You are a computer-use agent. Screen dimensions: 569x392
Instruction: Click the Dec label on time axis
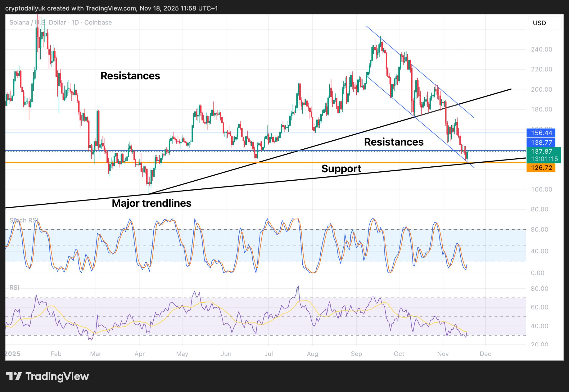pos(485,354)
